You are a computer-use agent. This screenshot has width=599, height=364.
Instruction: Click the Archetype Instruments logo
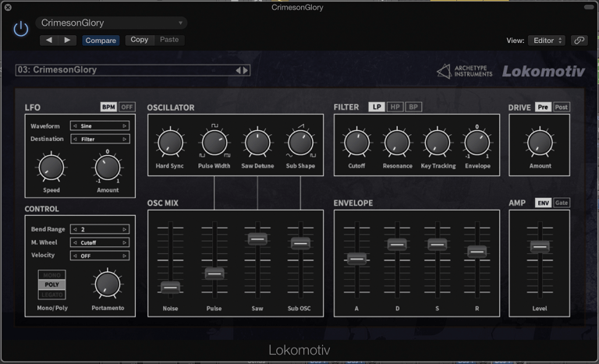465,71
